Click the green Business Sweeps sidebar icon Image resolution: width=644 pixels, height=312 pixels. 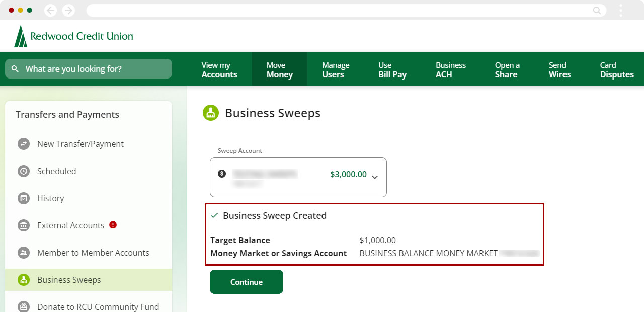point(24,280)
